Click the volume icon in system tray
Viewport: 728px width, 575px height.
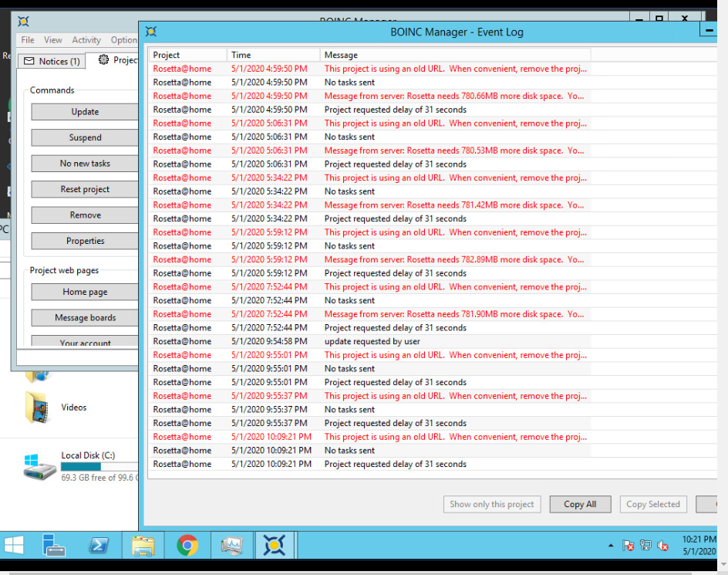pyautogui.click(x=662, y=546)
